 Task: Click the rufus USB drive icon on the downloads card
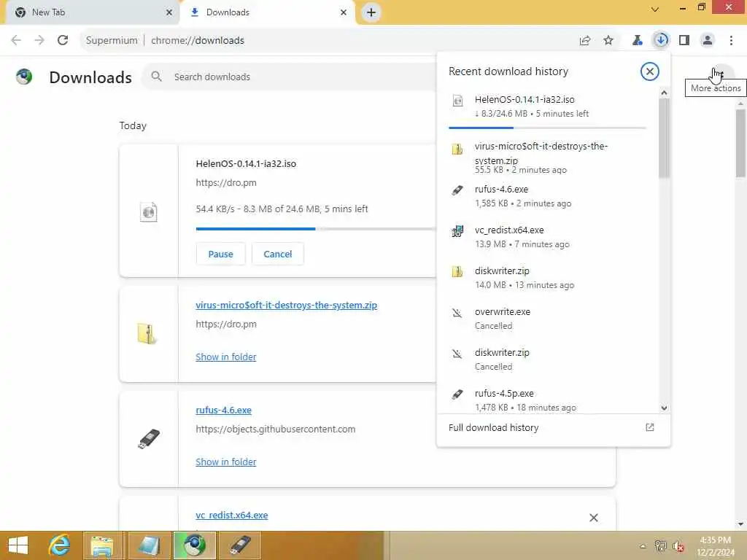(149, 438)
